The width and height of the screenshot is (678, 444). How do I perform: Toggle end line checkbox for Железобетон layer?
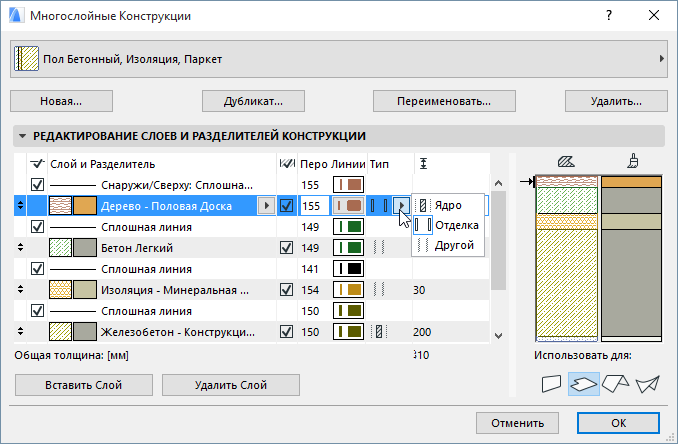pos(287,332)
